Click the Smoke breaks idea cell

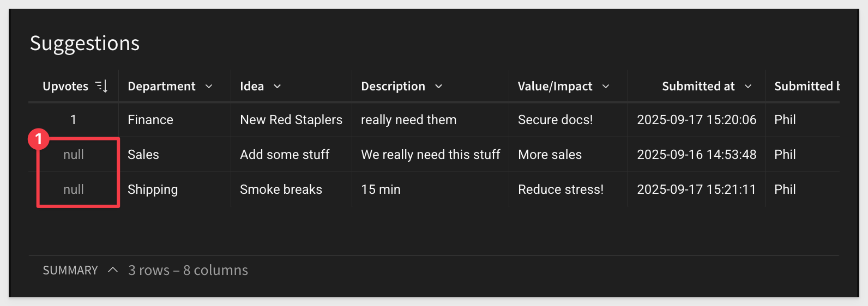[281, 189]
